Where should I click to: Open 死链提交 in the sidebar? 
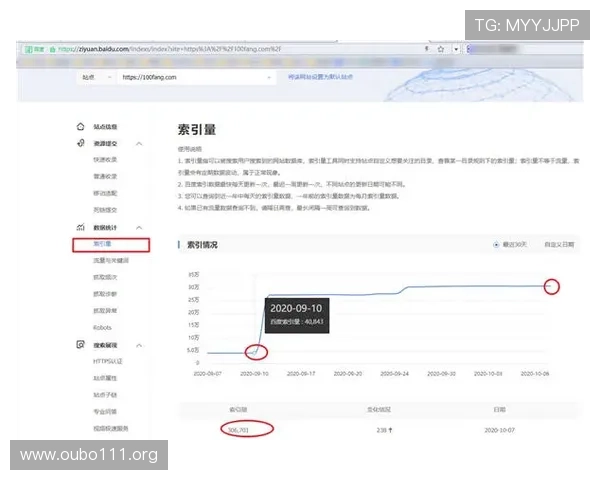click(x=105, y=210)
